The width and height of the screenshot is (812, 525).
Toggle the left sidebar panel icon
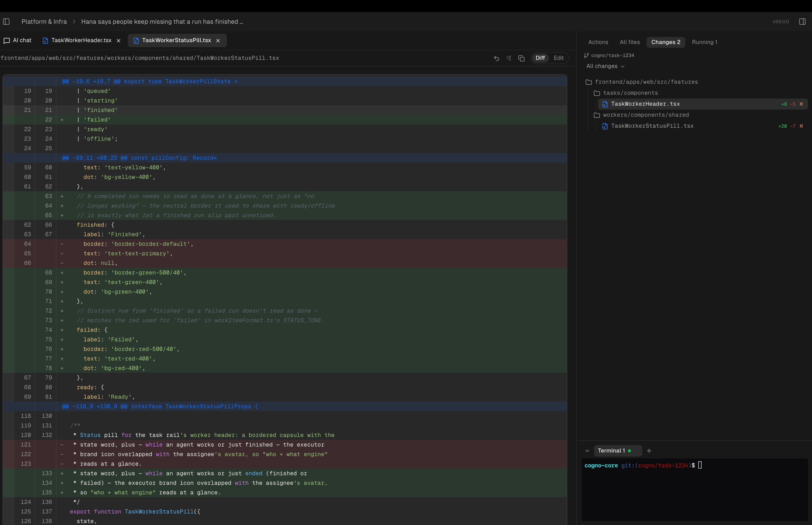pos(6,22)
